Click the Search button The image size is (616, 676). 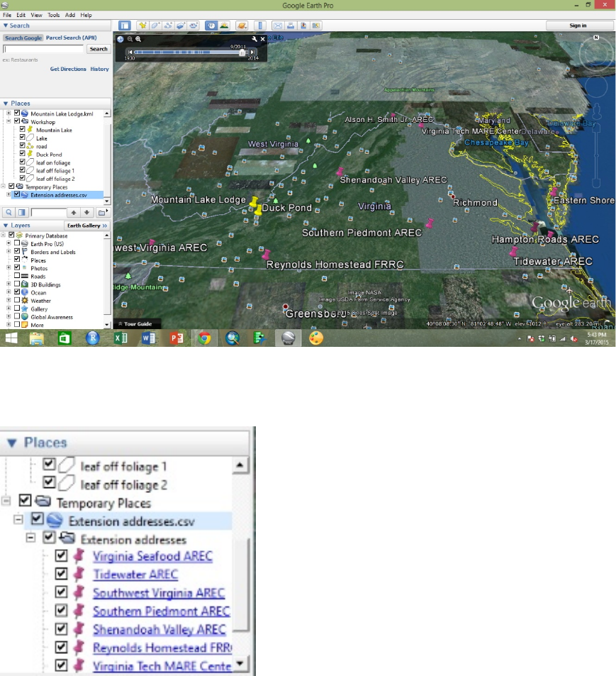pos(99,49)
